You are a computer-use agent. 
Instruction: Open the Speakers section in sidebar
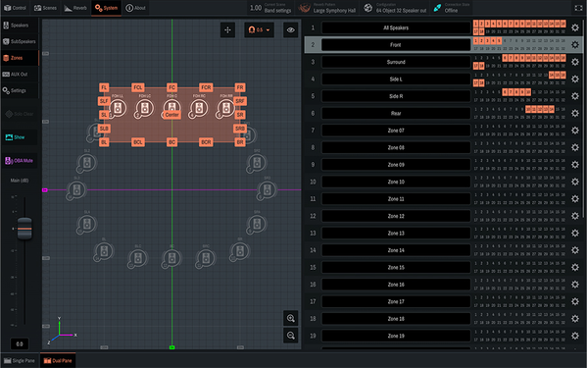(20, 26)
